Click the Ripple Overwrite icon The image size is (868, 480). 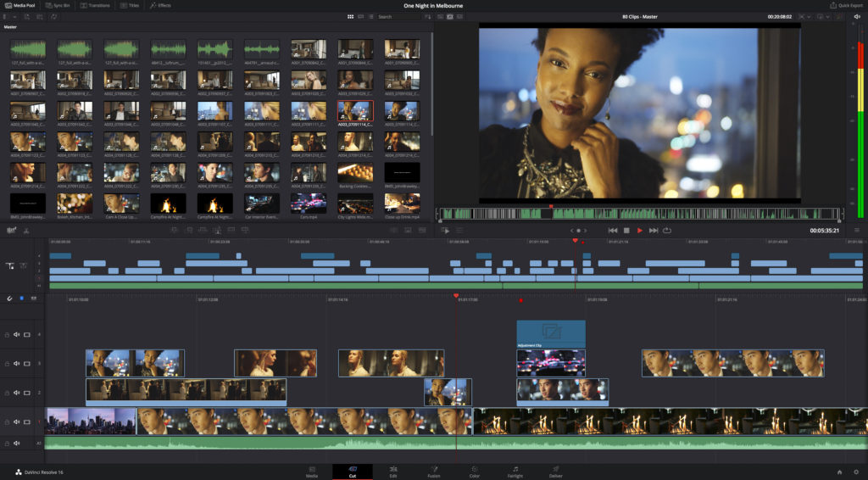point(203,231)
